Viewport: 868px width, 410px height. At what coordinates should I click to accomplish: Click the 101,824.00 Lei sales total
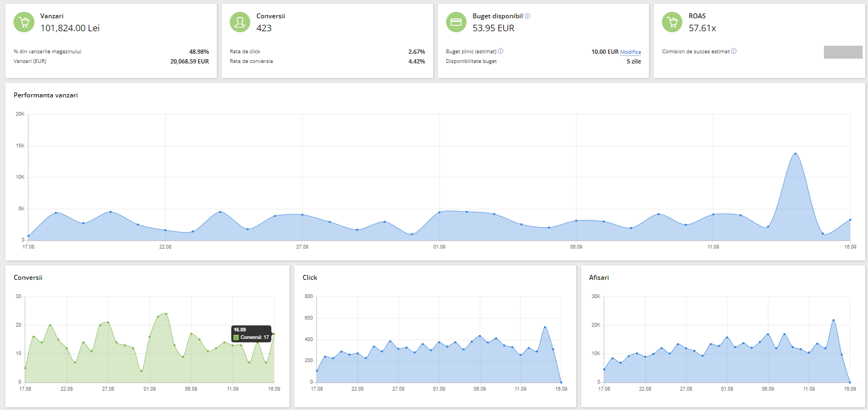tap(70, 28)
